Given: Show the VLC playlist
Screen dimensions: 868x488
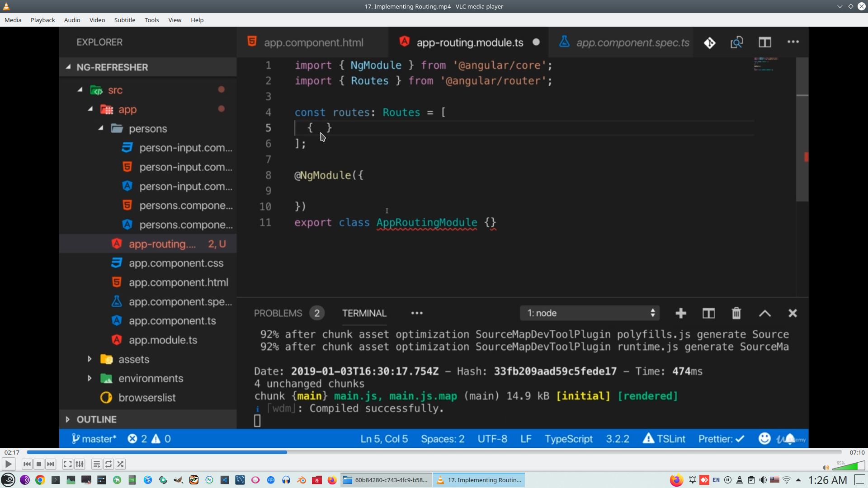Looking at the screenshot, I should click(x=96, y=464).
